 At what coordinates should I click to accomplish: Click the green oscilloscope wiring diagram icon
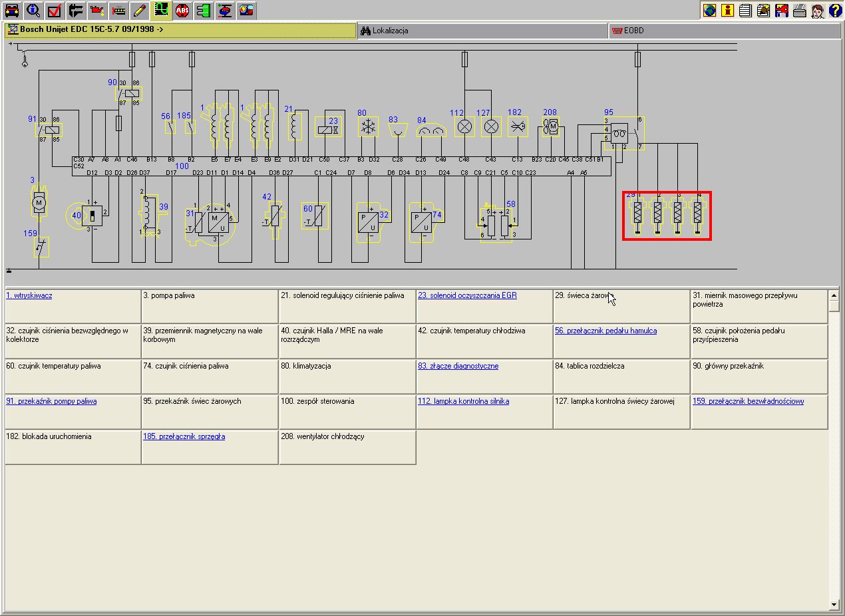click(x=160, y=10)
